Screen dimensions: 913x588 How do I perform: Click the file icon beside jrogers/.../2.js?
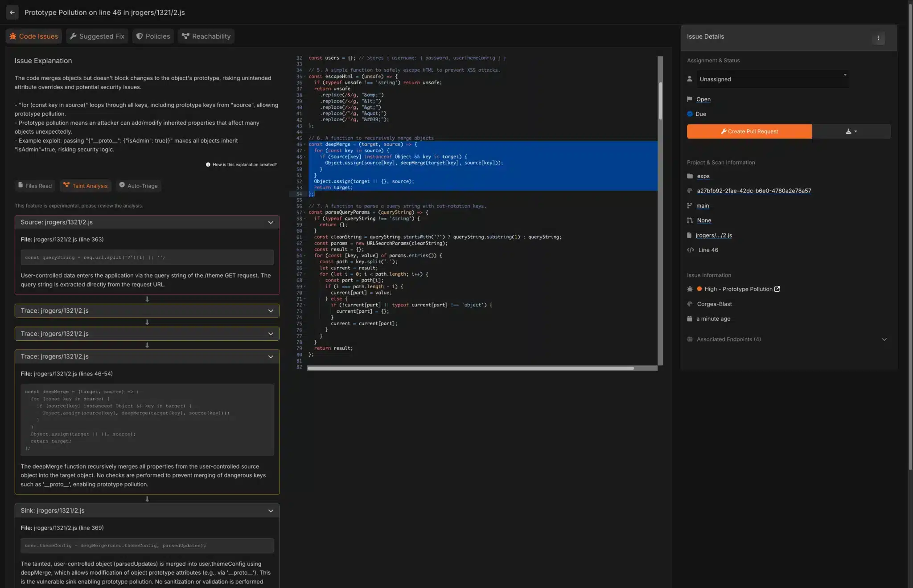point(689,235)
